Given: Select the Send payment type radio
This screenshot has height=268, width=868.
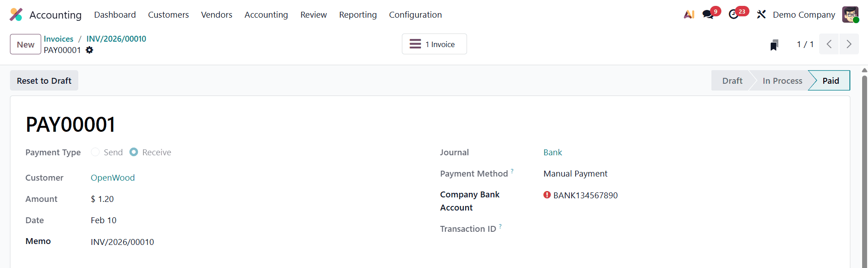Looking at the screenshot, I should pos(95,152).
